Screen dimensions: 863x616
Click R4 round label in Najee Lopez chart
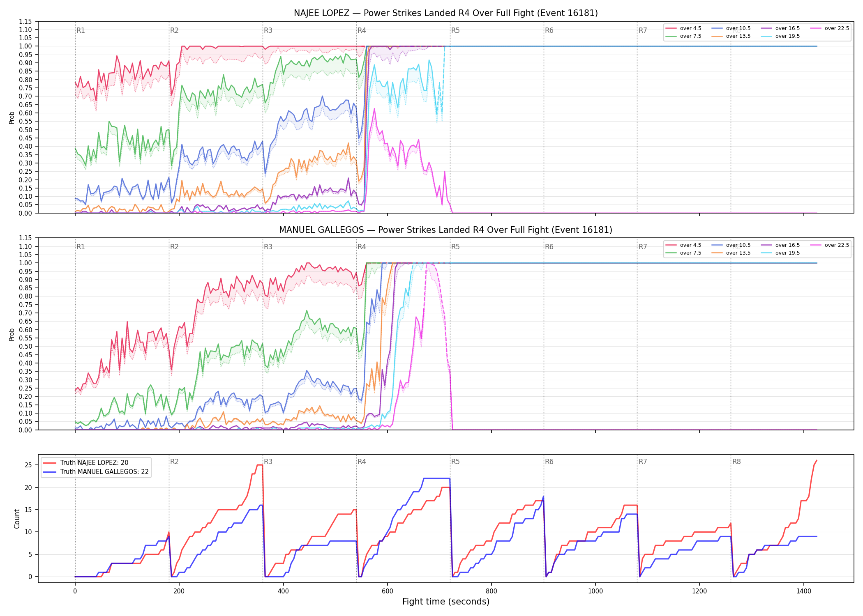click(x=362, y=30)
